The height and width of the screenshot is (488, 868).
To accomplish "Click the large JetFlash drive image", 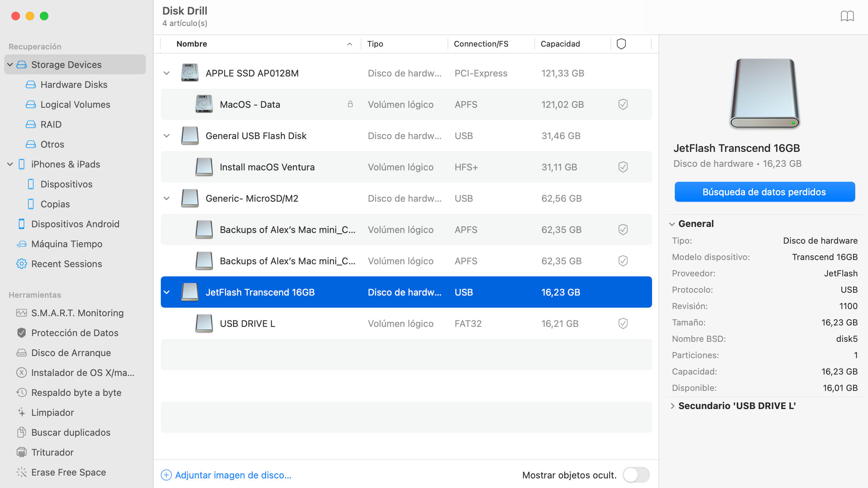I will pos(764,94).
